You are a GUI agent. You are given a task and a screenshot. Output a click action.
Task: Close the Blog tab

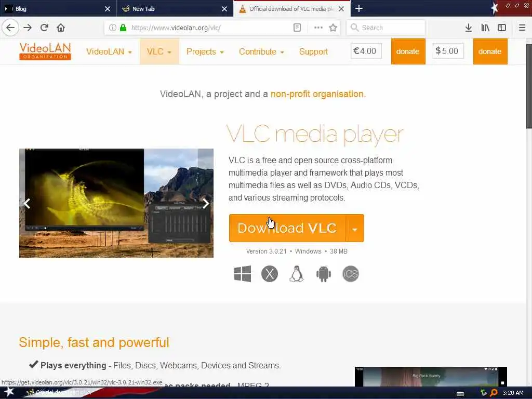pyautogui.click(x=107, y=9)
